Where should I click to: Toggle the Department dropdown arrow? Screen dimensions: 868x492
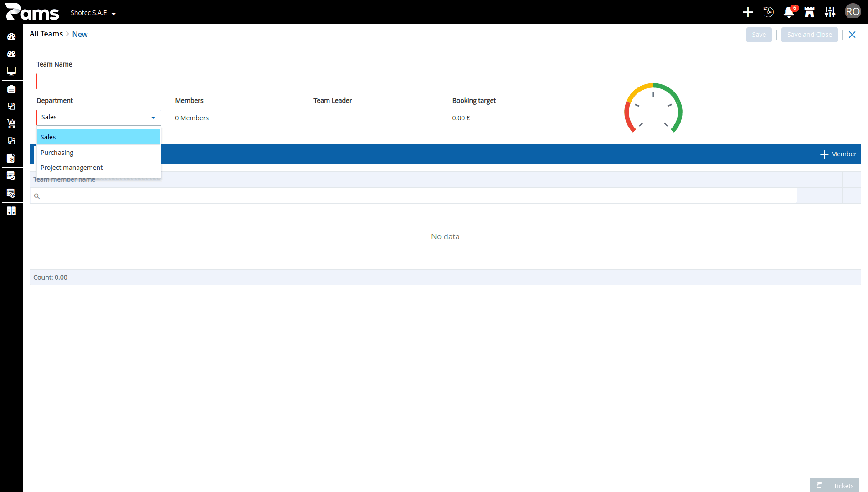point(153,118)
